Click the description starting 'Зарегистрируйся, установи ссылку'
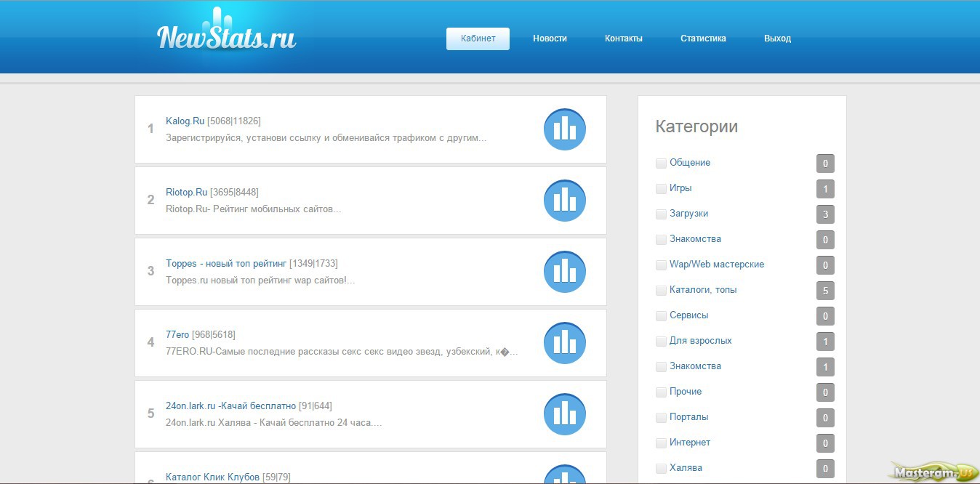The width and height of the screenshot is (980, 484). coord(326,138)
